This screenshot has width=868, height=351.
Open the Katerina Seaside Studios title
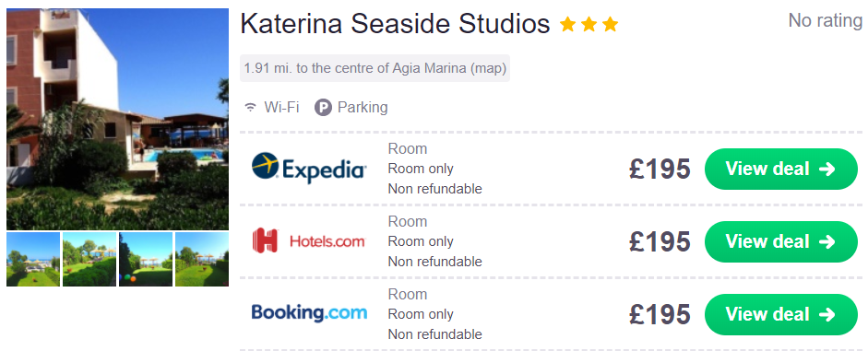[x=395, y=24]
